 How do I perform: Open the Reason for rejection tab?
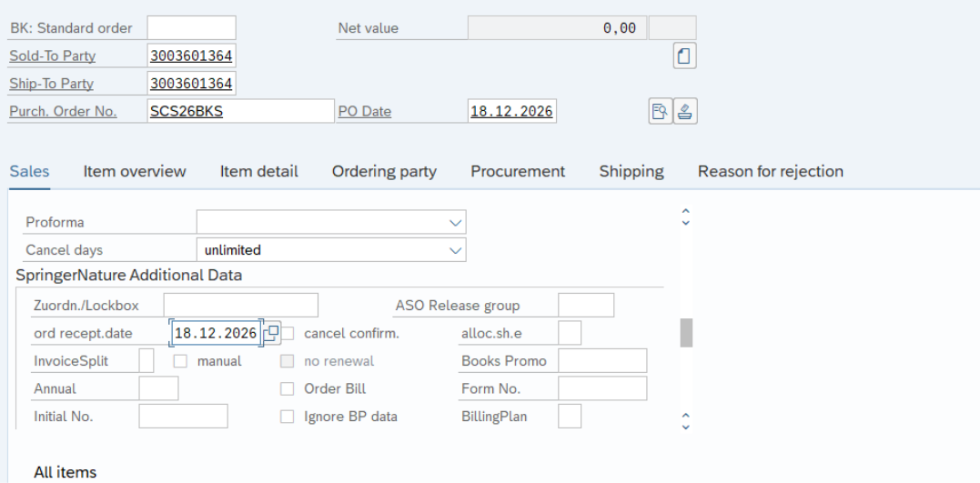771,171
